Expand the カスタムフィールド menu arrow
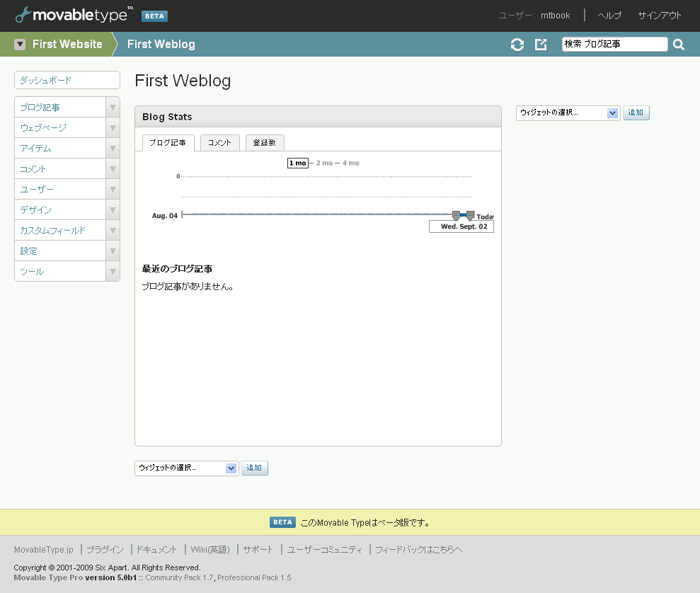This screenshot has height=593, width=700. 113,230
